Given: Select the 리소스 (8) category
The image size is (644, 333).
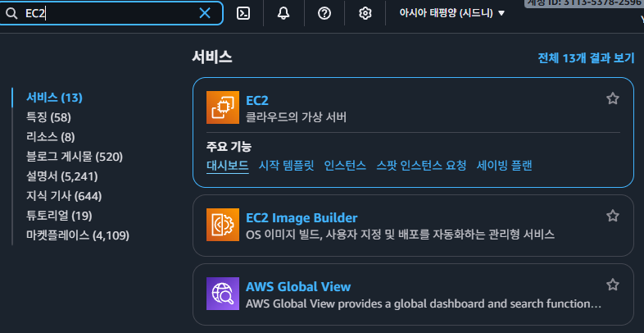Looking at the screenshot, I should (51, 137).
